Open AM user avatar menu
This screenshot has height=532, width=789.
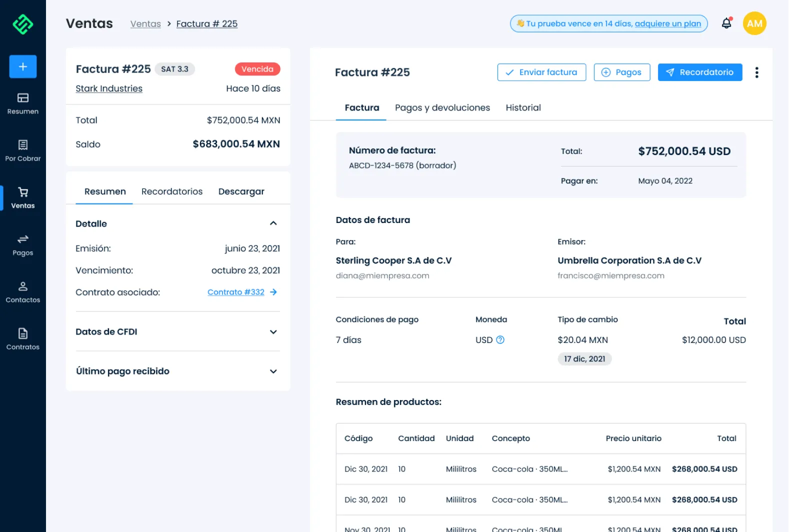[754, 23]
